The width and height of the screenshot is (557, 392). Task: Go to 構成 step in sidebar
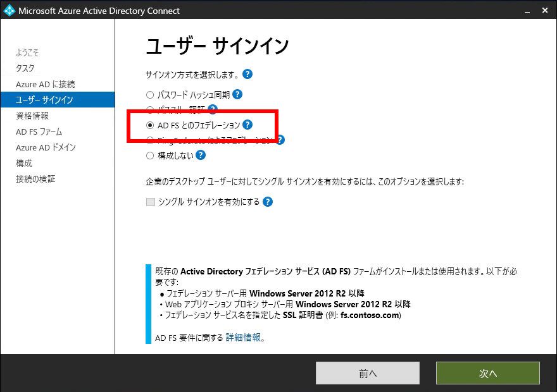[24, 163]
